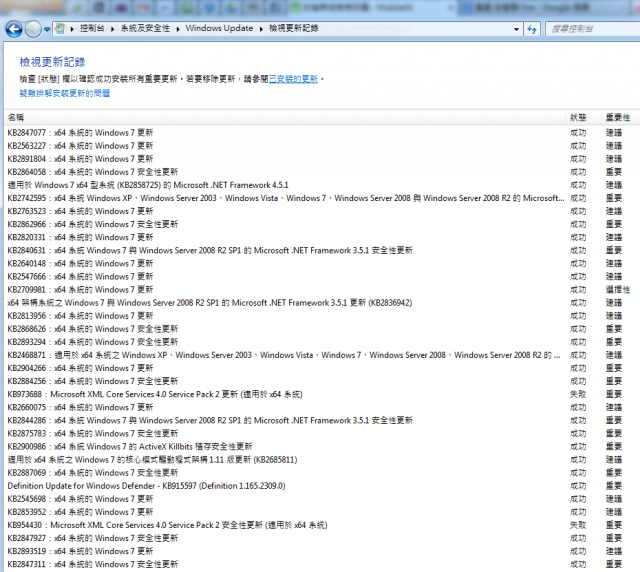
Task: Select the KB2468871 update row
Action: tap(320, 355)
